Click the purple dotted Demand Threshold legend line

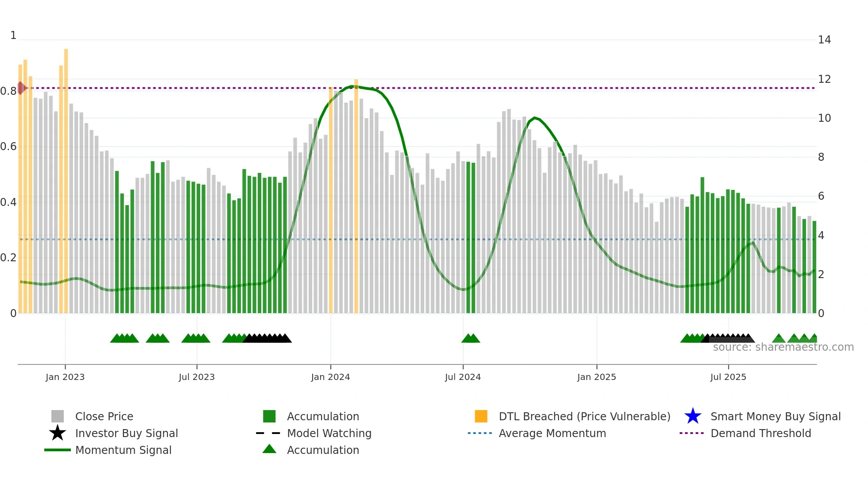pos(691,433)
